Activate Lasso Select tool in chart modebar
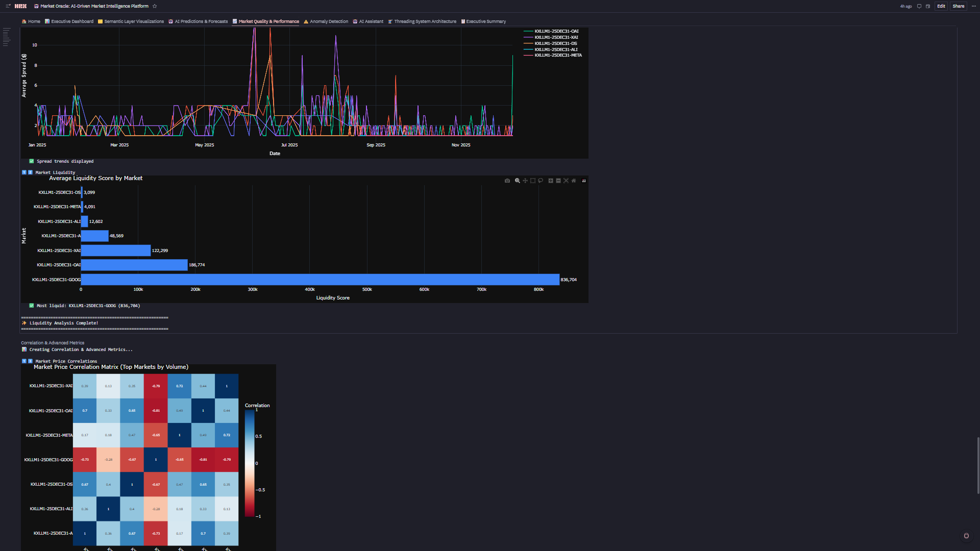The width and height of the screenshot is (980, 551). [541, 181]
